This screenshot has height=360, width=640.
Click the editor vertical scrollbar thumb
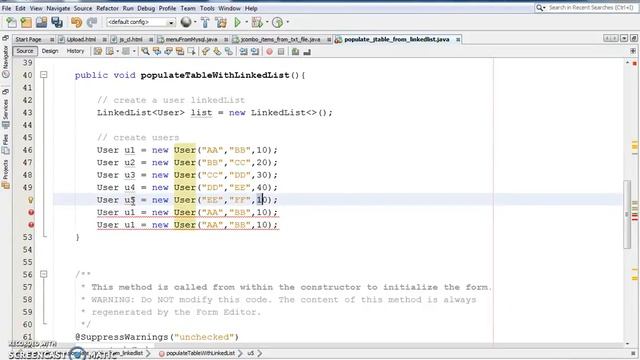(x=627, y=214)
